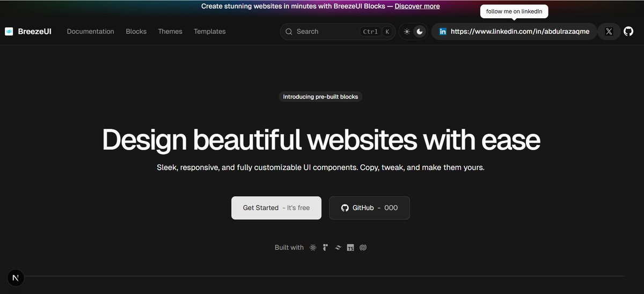The height and width of the screenshot is (294, 644).
Task: Click the React icon under Built with
Action: [x=313, y=248]
